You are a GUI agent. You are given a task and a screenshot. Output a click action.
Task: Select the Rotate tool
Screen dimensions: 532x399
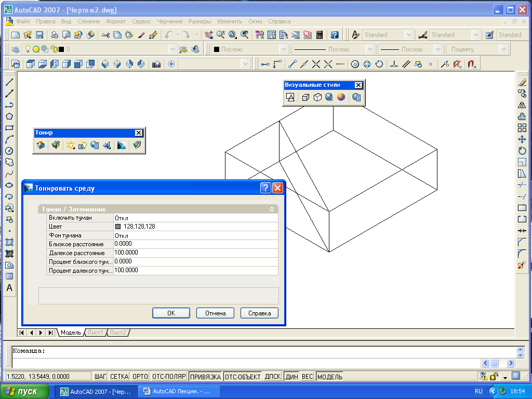(x=522, y=151)
